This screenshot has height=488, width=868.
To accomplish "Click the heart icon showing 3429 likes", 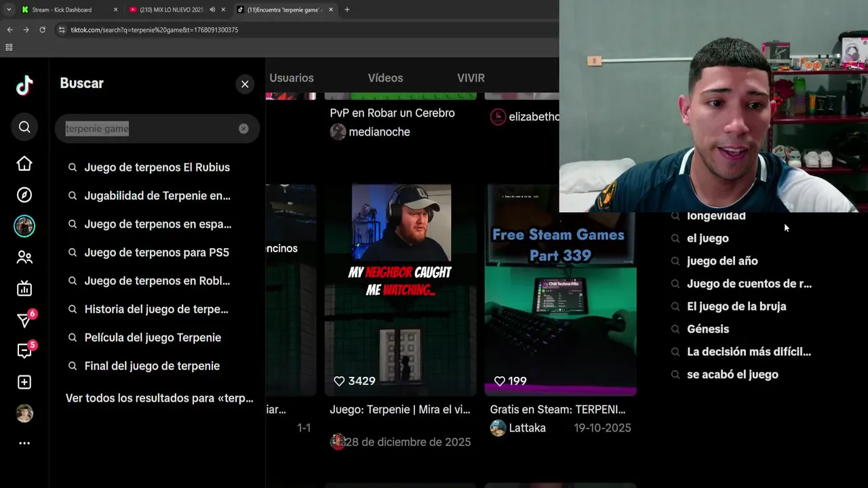I will pyautogui.click(x=339, y=381).
